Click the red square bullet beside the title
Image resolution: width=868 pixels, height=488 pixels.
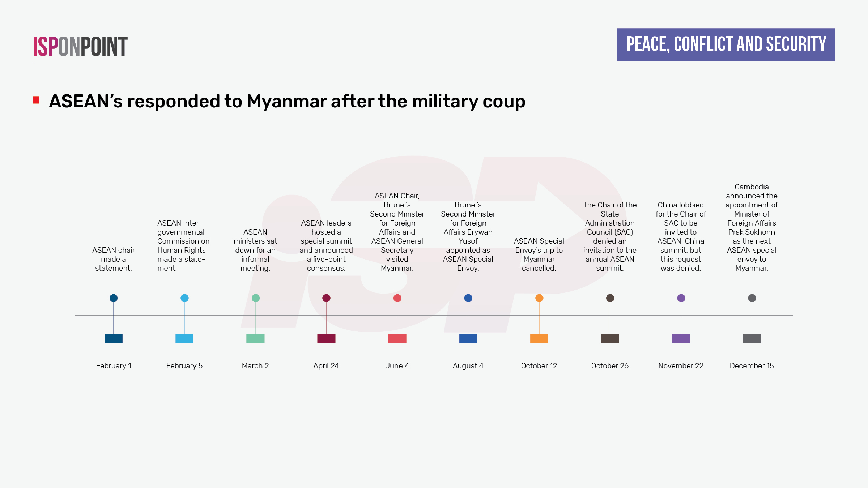[x=36, y=100]
